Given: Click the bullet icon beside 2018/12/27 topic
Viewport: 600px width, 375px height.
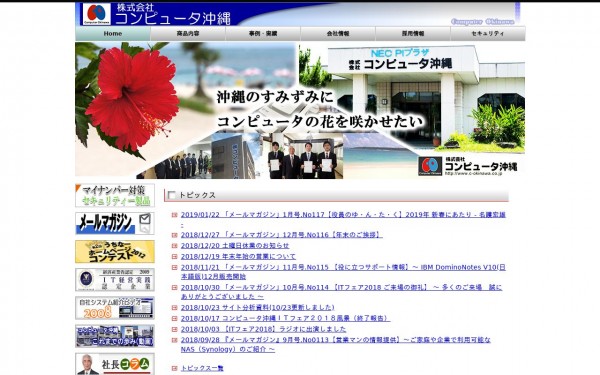Looking at the screenshot, I should click(174, 235).
